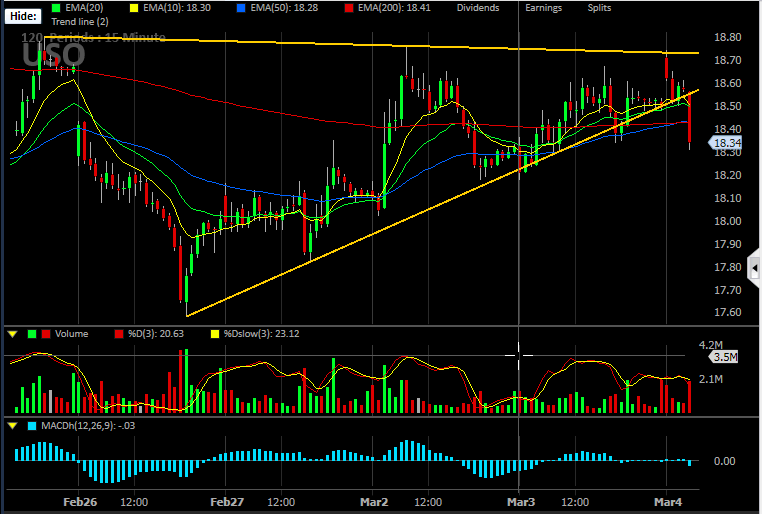Collapse the Volume panel with the yellow triangle
The image size is (762, 514).
point(13,334)
